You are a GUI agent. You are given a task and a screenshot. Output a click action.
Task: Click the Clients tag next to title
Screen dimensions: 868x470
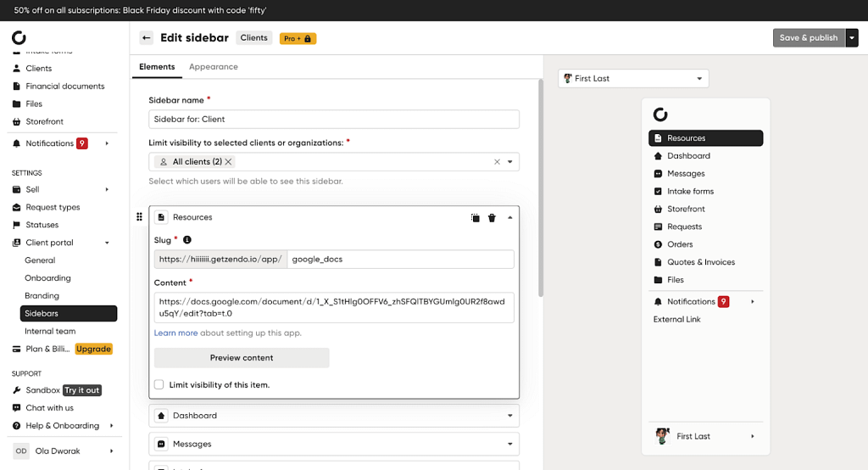[253, 37]
